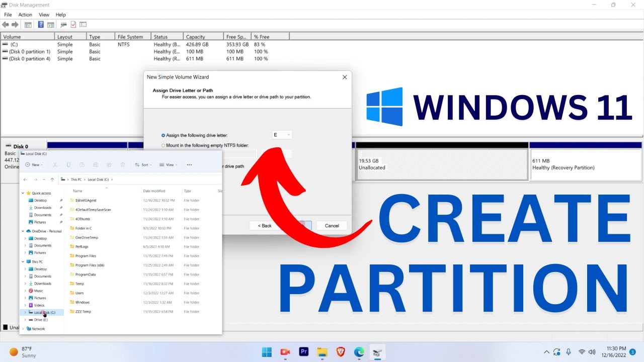Screen dimensions: 644x362
Task: Click the Delete trash icon in File Explorer
Action: click(x=122, y=164)
